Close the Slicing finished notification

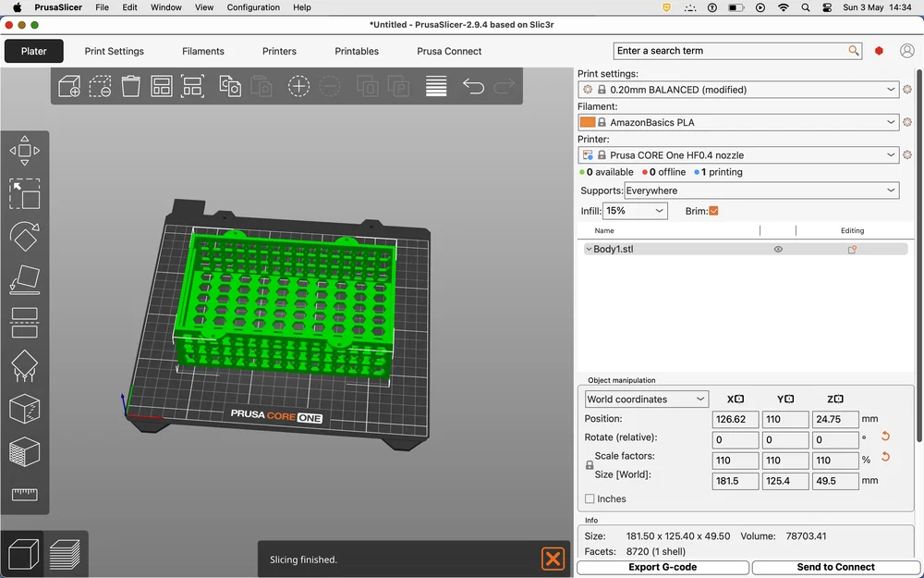point(553,559)
